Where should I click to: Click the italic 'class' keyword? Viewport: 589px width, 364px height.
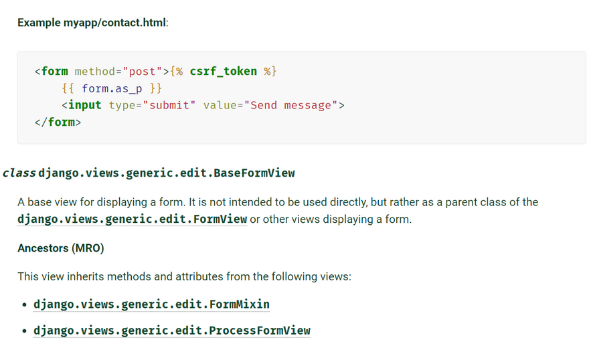[19, 173]
